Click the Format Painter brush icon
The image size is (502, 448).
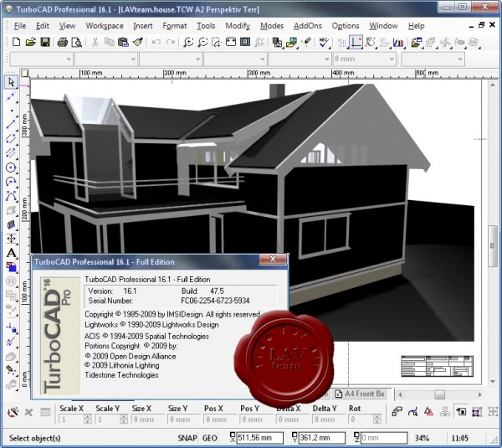(138, 42)
